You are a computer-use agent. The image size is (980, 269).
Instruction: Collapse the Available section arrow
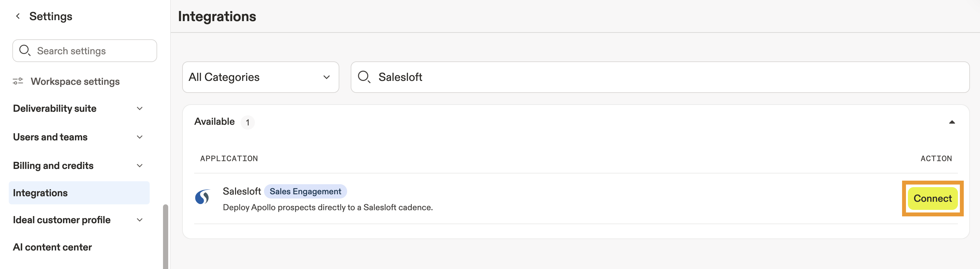click(x=951, y=122)
